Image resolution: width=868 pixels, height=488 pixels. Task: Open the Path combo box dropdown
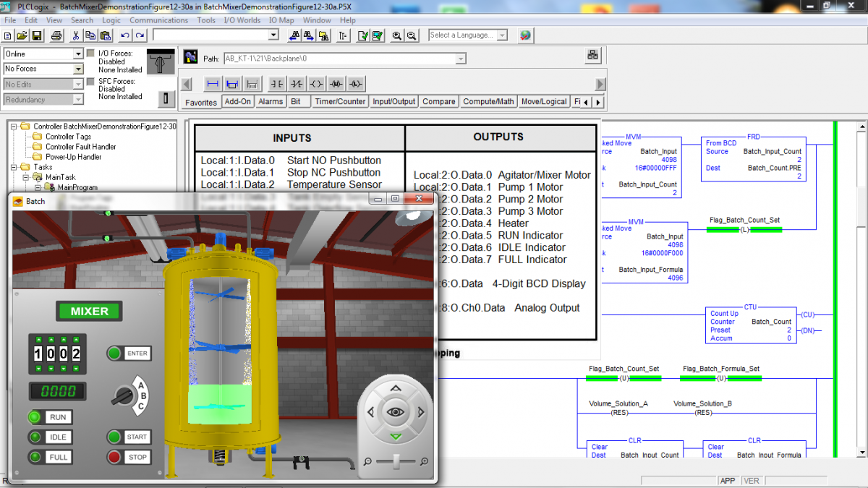click(x=461, y=59)
